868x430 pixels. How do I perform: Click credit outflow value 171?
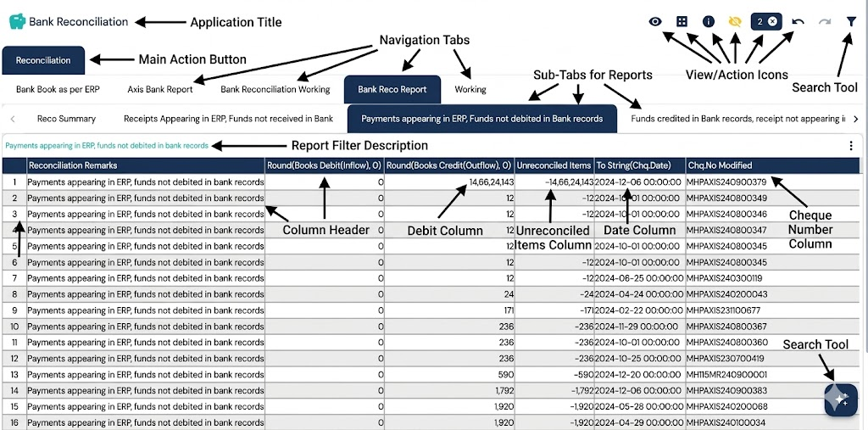point(508,310)
